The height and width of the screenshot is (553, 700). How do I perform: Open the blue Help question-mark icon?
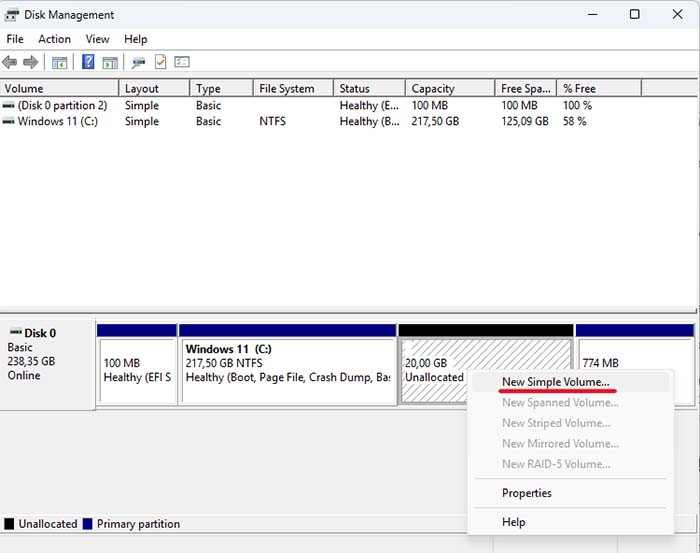[x=88, y=62]
